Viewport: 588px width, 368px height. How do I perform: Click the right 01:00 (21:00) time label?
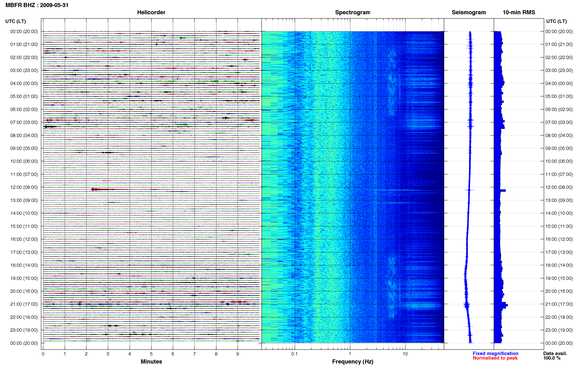[559, 45]
